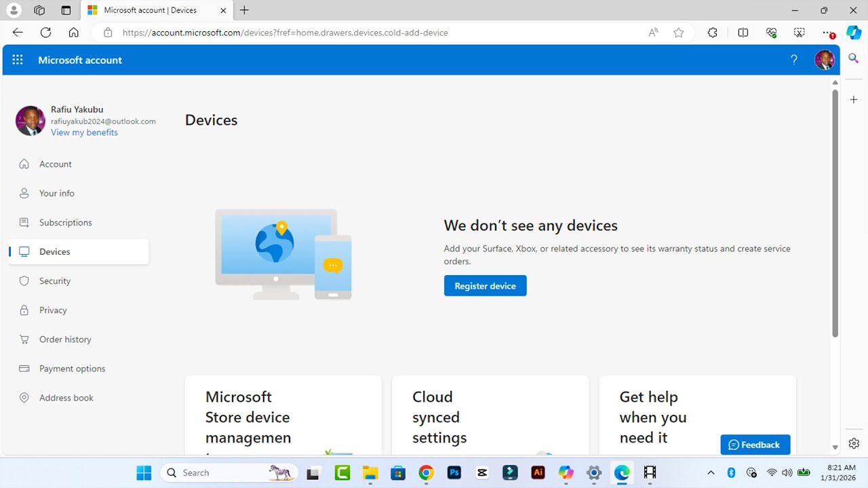Screen dimensions: 868x488
Task: Click the email rafiuyakub2024@outlook.com text
Action: point(103,121)
